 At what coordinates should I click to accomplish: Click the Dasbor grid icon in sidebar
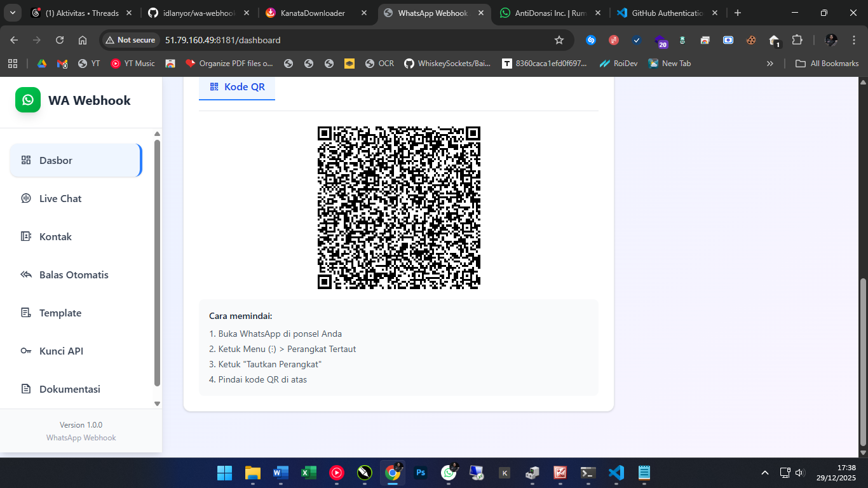coord(26,160)
